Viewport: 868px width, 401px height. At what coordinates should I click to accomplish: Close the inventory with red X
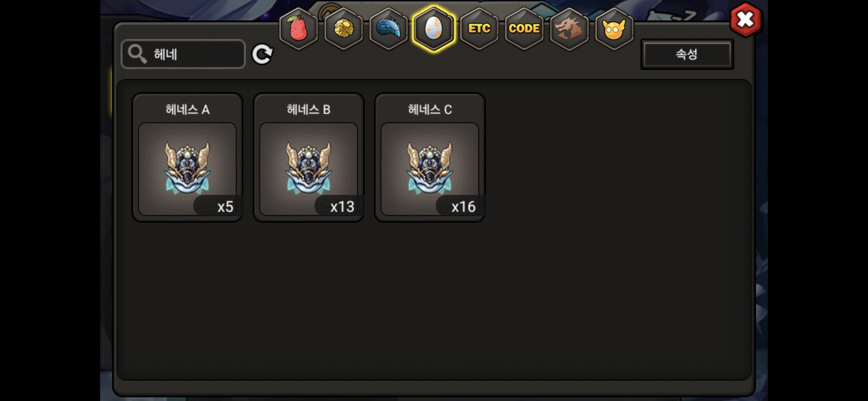(x=746, y=20)
